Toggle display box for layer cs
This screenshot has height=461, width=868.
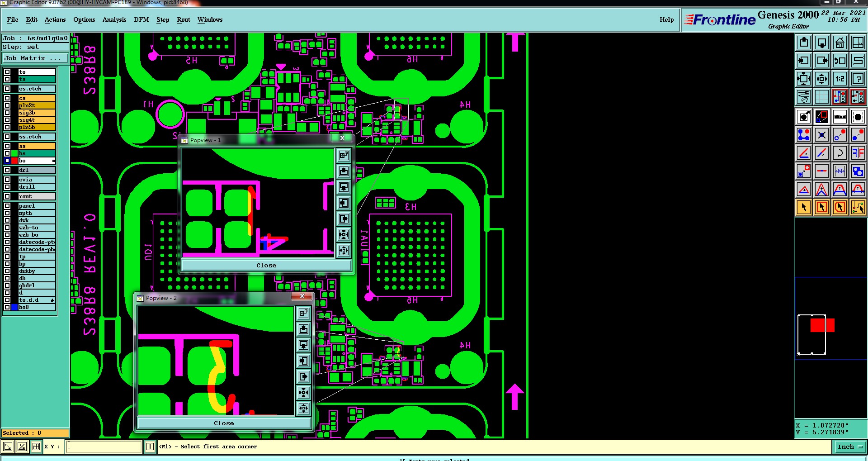pyautogui.click(x=7, y=98)
